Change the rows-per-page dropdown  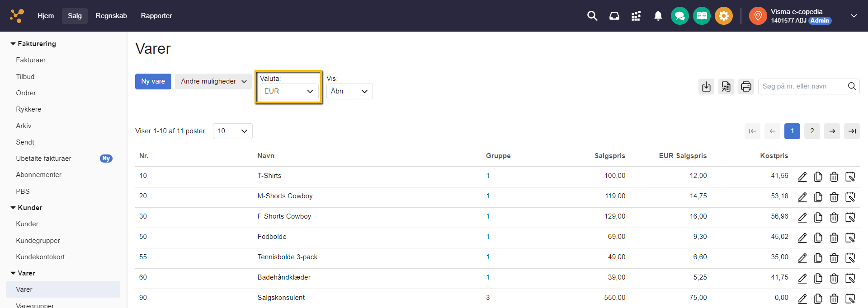click(232, 131)
